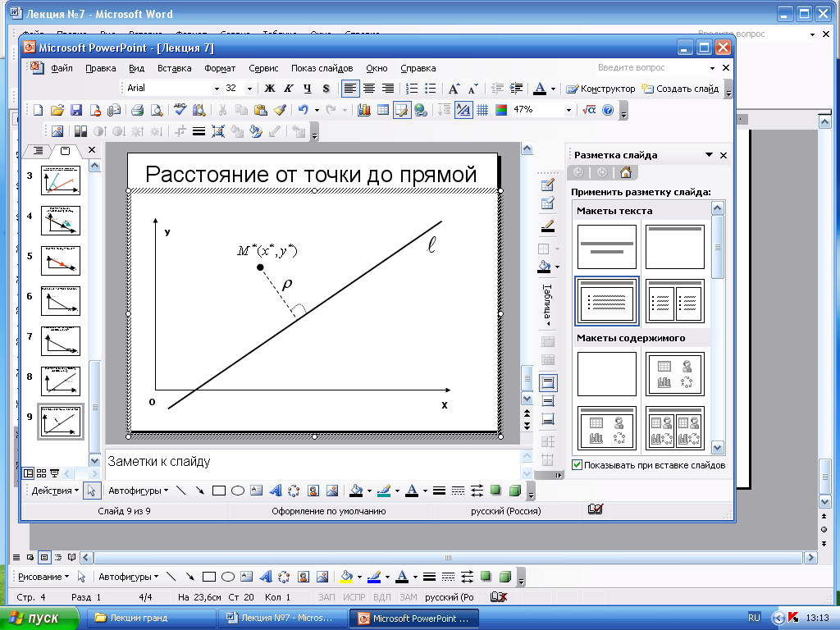Click line color brush in PowerPoint drawing bar
The image size is (840, 630).
[x=384, y=491]
